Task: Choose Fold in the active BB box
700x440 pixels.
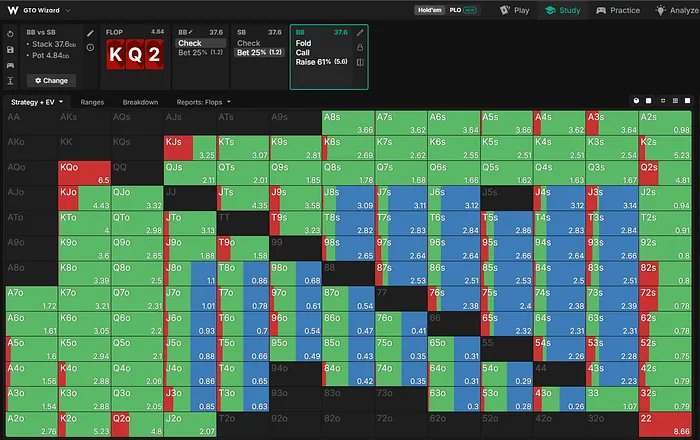Action: tap(304, 43)
